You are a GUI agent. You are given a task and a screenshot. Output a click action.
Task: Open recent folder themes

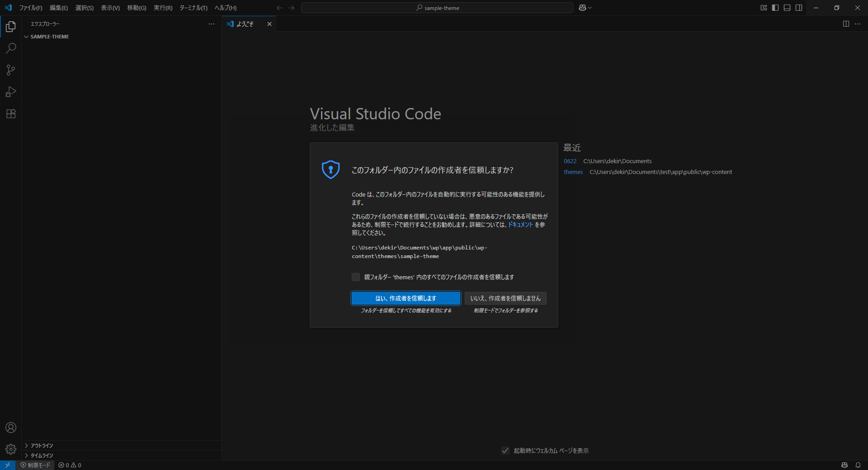click(x=573, y=172)
